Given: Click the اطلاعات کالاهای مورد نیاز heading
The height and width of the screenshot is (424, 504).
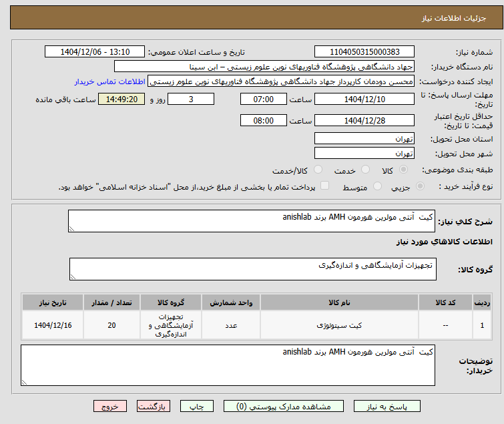Looking at the screenshot, I should pyautogui.click(x=444, y=242).
